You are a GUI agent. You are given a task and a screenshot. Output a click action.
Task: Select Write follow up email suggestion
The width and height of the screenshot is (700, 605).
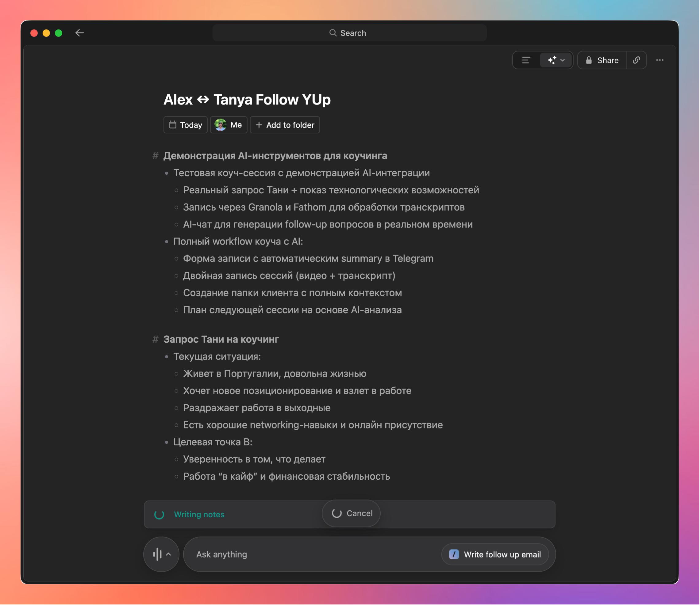click(x=495, y=554)
